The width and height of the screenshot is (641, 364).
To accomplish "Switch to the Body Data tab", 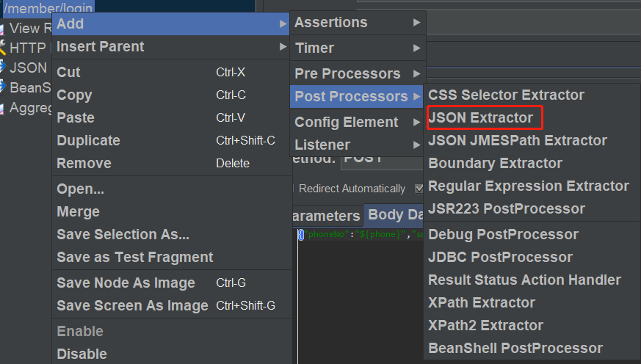I will 395,214.
